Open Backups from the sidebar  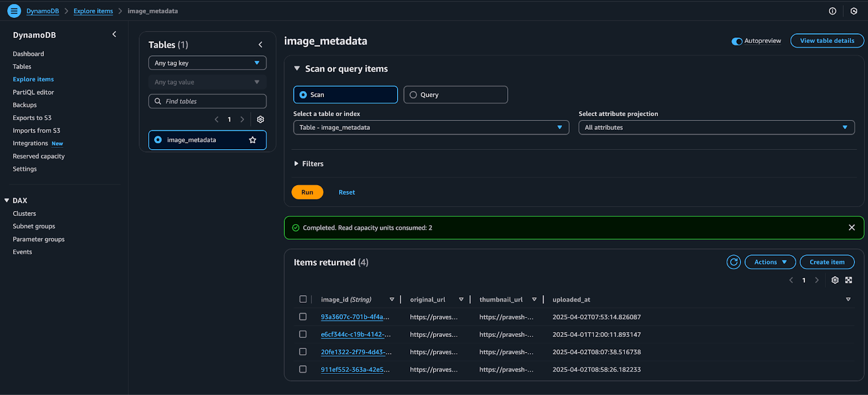tap(24, 105)
